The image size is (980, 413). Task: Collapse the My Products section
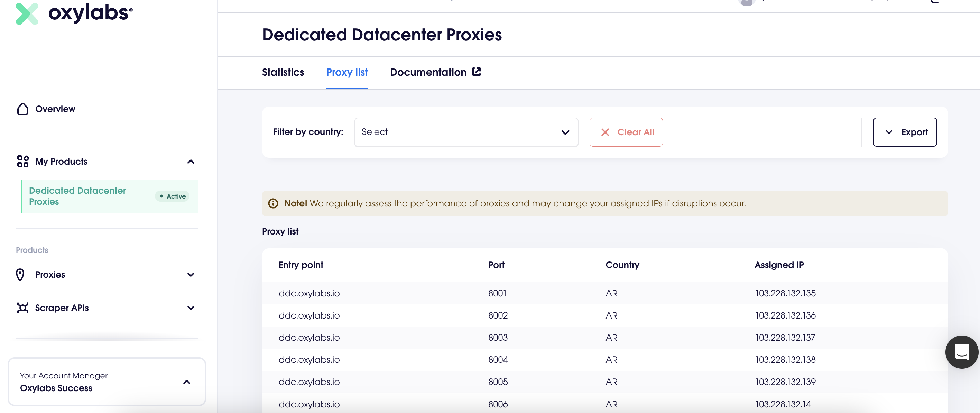(191, 162)
